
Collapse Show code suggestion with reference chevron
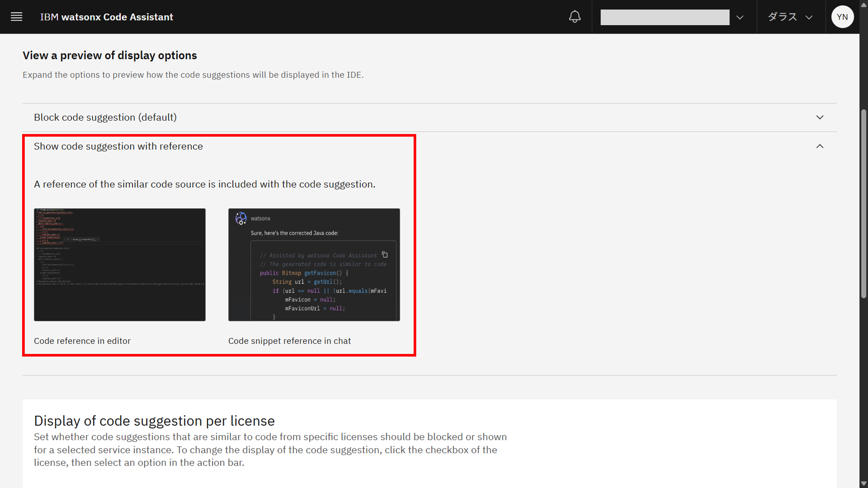pyautogui.click(x=819, y=146)
